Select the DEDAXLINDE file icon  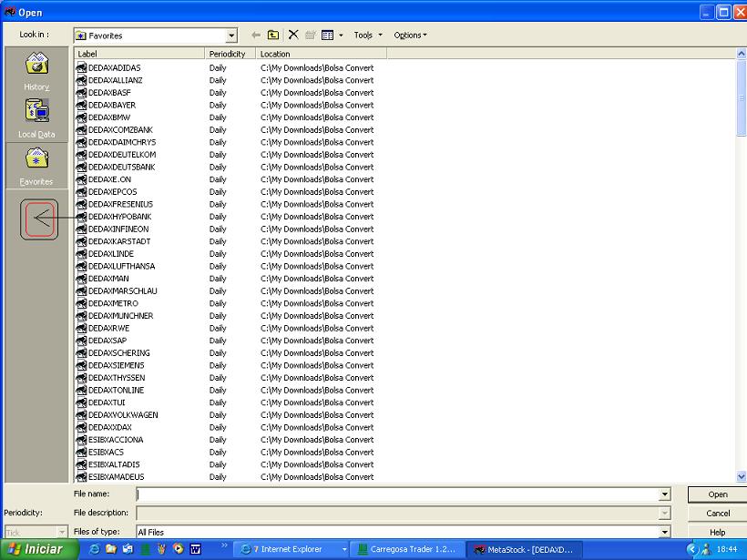[81, 253]
